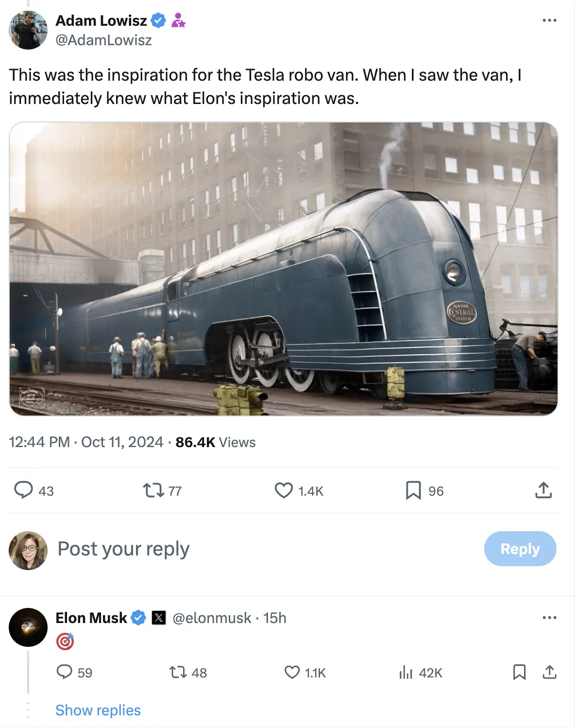Viewport: 575px width, 728px height.
Task: Share Elon Musk's reply
Action: [549, 672]
